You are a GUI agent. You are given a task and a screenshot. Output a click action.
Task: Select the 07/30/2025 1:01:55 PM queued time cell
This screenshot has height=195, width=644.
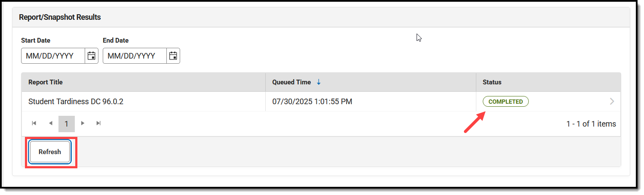coord(312,102)
